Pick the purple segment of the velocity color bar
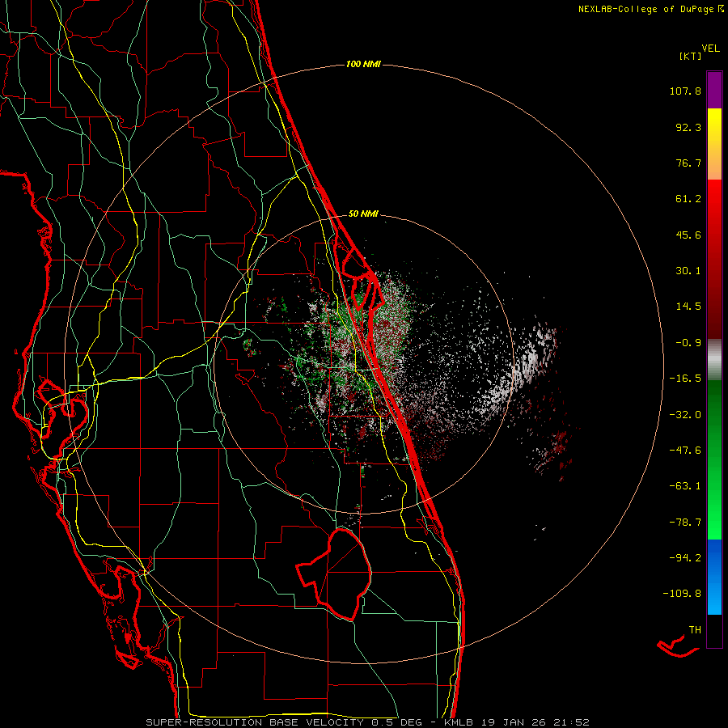This screenshot has height=728, width=728. pyautogui.click(x=714, y=91)
